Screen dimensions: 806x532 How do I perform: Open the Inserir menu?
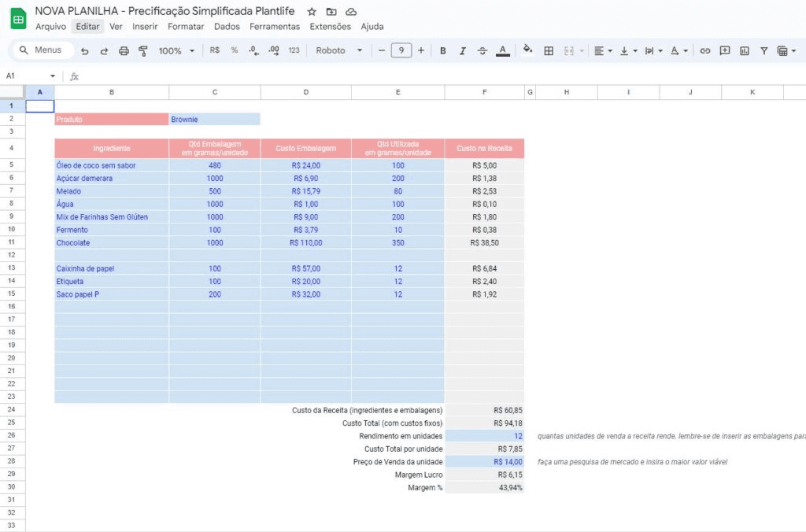pyautogui.click(x=145, y=26)
